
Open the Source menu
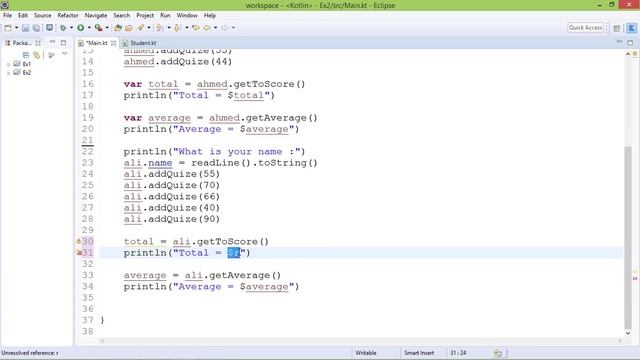[x=42, y=15]
